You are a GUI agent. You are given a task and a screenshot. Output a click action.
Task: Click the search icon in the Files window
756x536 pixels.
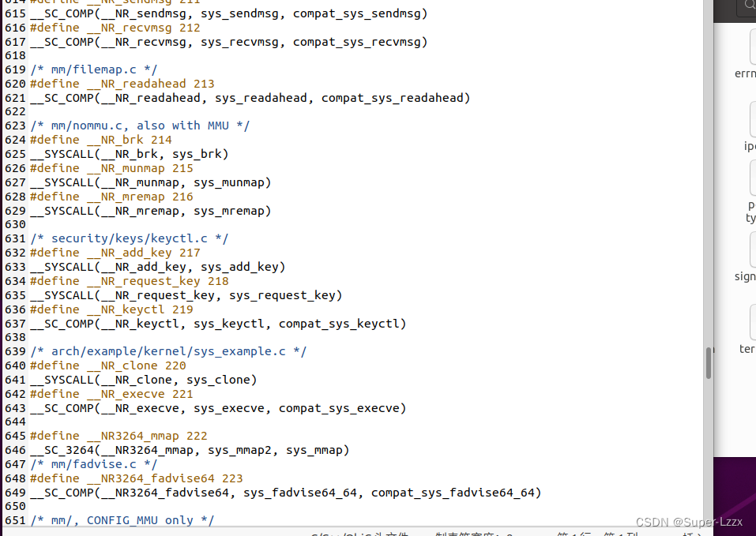click(750, 6)
